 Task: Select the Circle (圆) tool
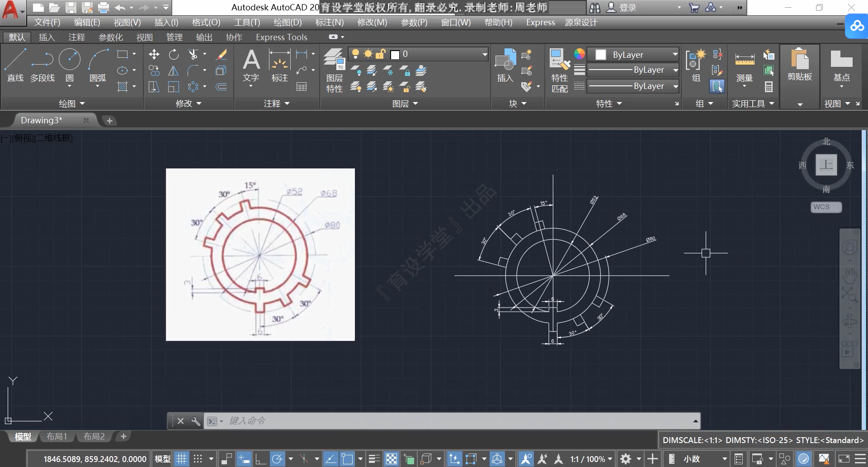(x=70, y=65)
